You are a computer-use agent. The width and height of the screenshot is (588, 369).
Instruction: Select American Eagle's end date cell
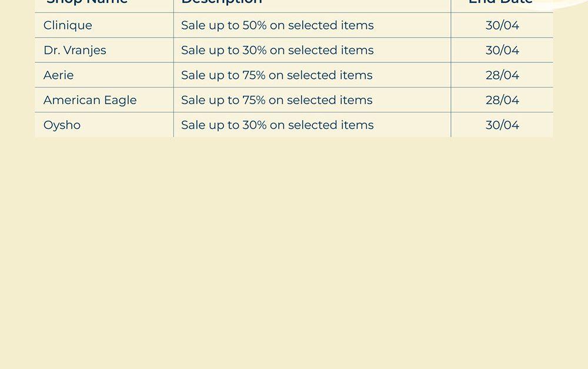click(x=502, y=100)
